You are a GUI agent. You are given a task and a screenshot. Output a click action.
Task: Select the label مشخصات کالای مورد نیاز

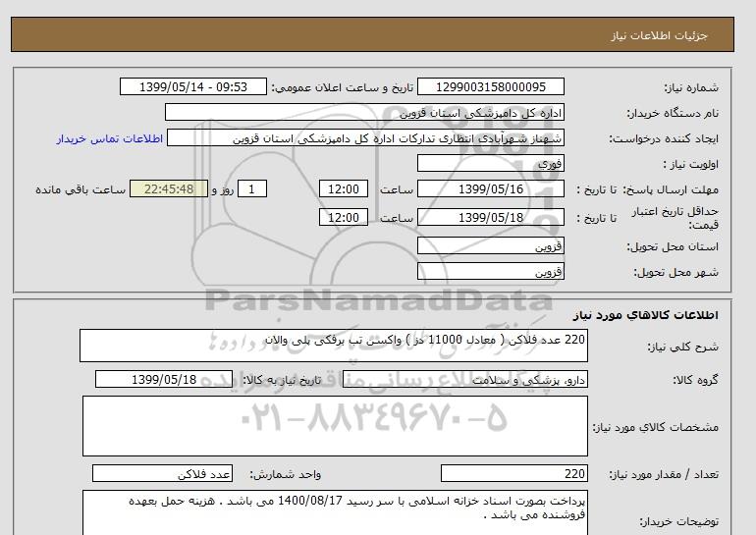pos(655,427)
